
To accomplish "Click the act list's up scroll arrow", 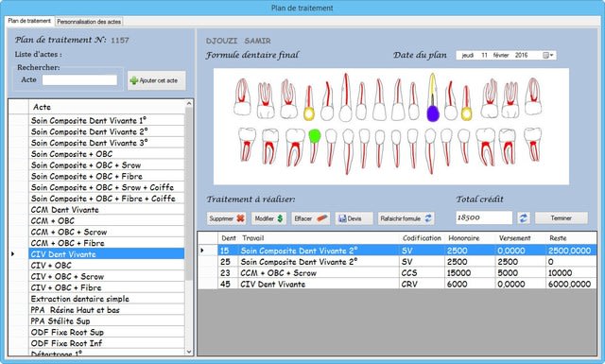I will coord(189,103).
